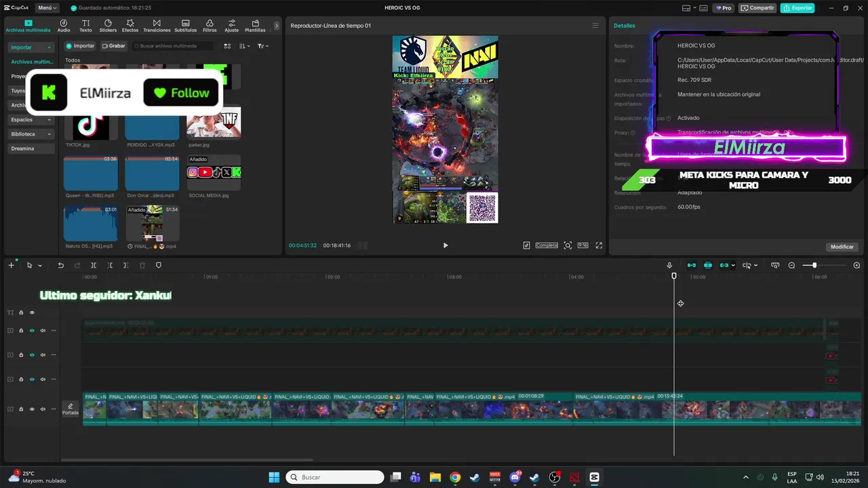Screen dimensions: 868x488
Task: Switch to Archivos multimedia tab
Action: click(x=28, y=26)
